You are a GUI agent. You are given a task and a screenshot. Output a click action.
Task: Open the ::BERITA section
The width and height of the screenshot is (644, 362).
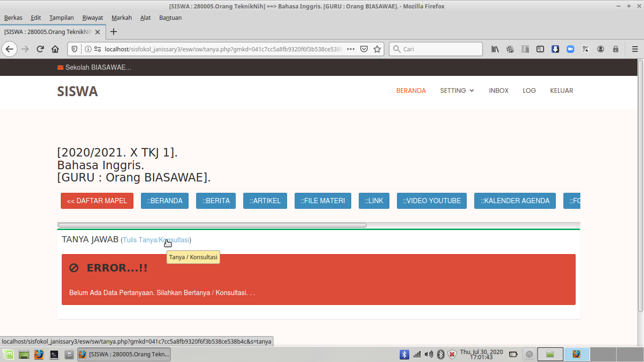pos(216,201)
